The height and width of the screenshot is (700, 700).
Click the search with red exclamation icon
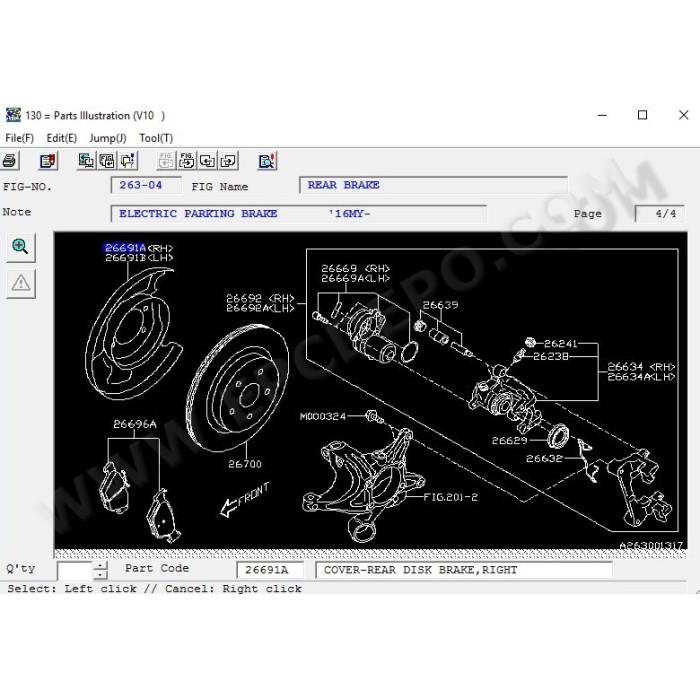(x=267, y=161)
